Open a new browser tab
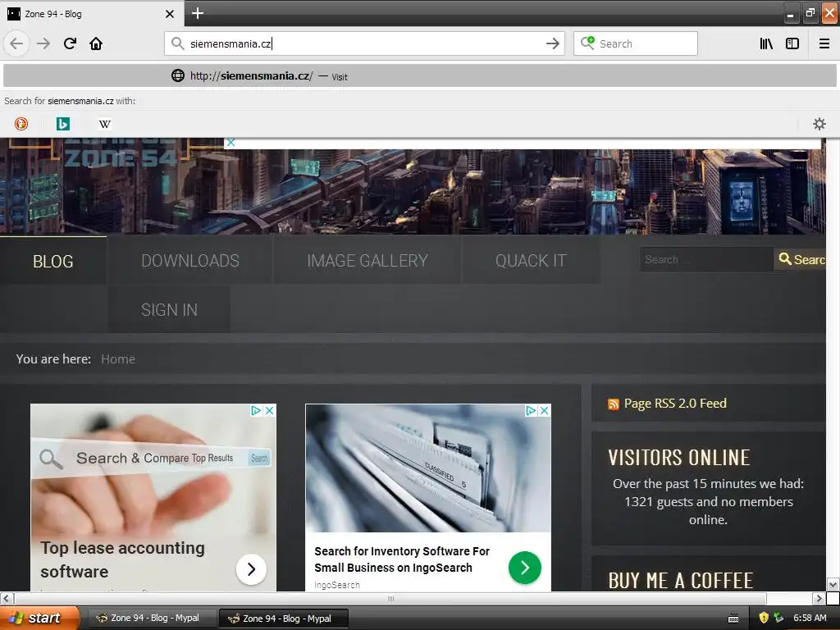The height and width of the screenshot is (630, 840). [197, 13]
